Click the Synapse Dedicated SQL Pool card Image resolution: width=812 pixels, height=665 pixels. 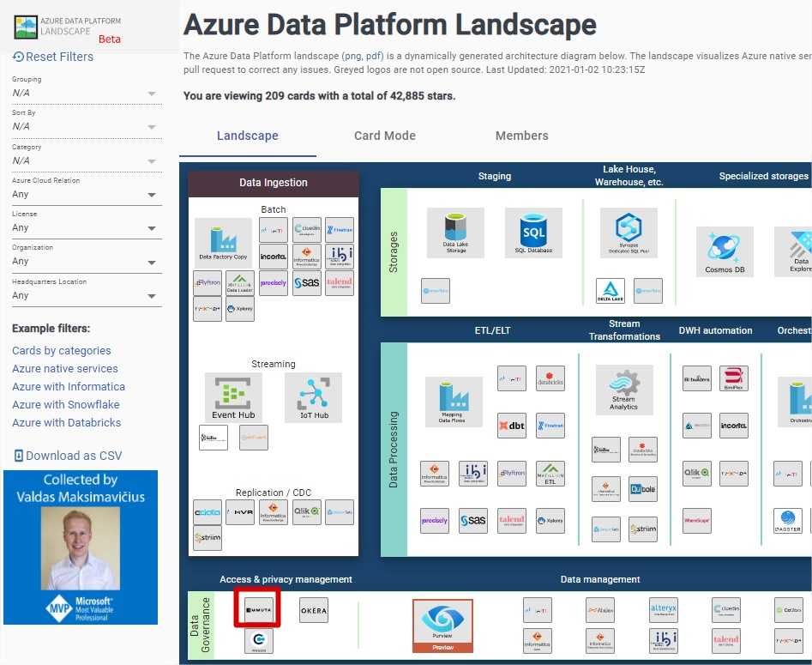[629, 233]
